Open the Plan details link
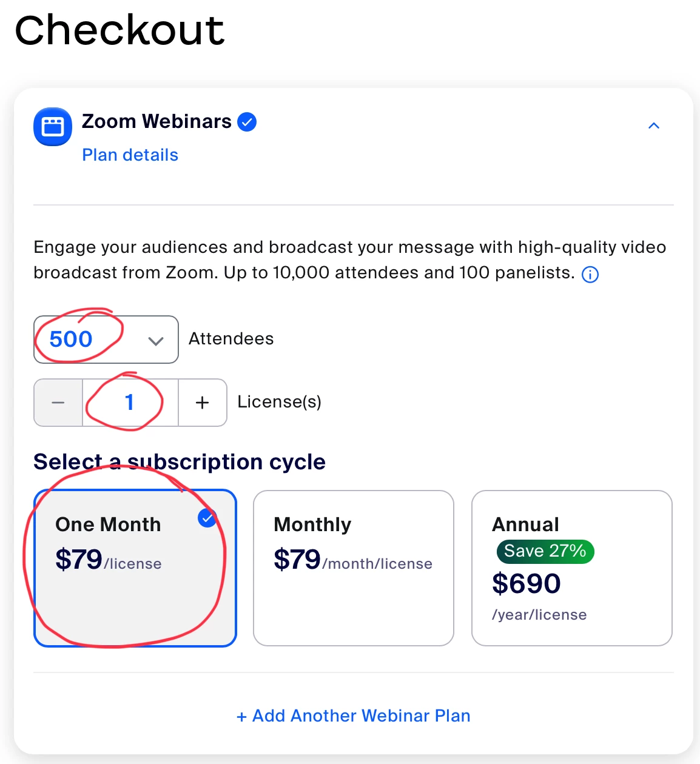700x764 pixels. [130, 155]
